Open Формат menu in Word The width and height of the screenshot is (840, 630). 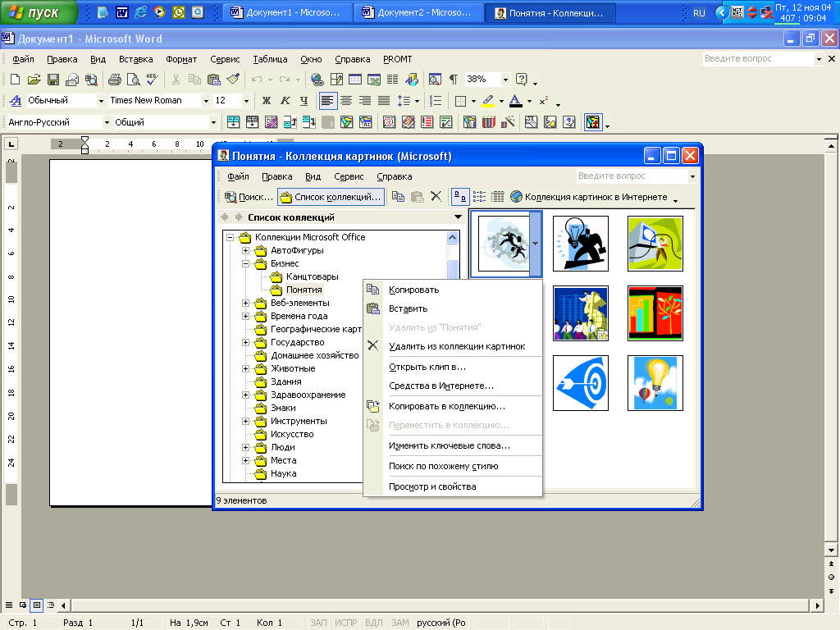pyautogui.click(x=181, y=59)
